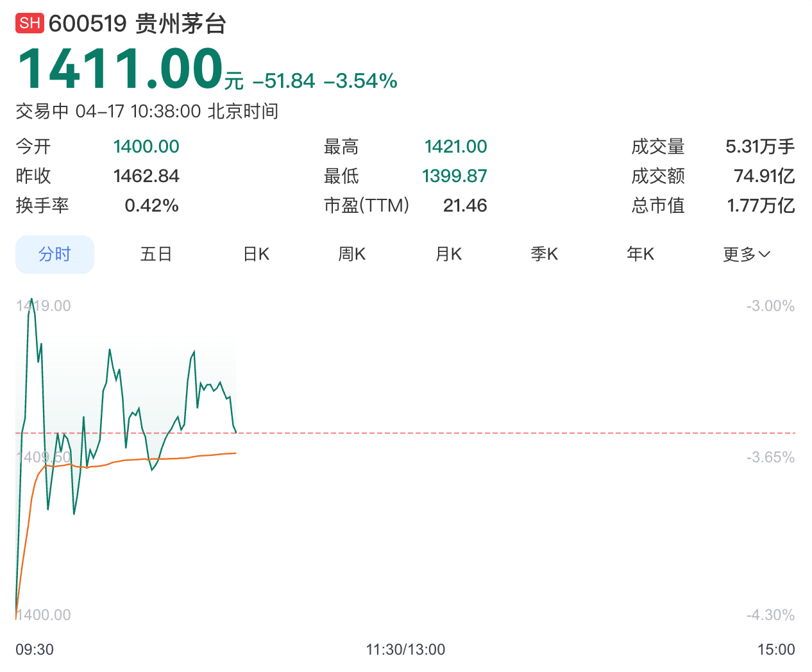Click the stock title 600519 贵州茅台

click(137, 24)
